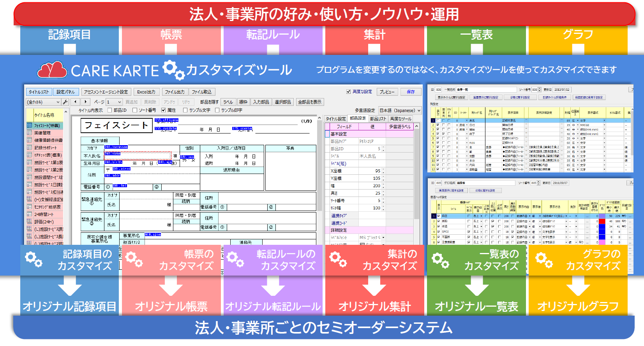The height and width of the screenshot is (346, 644).
Task: Click the form icon of 記録分析シート row
Action: pyautogui.click(x=30, y=148)
